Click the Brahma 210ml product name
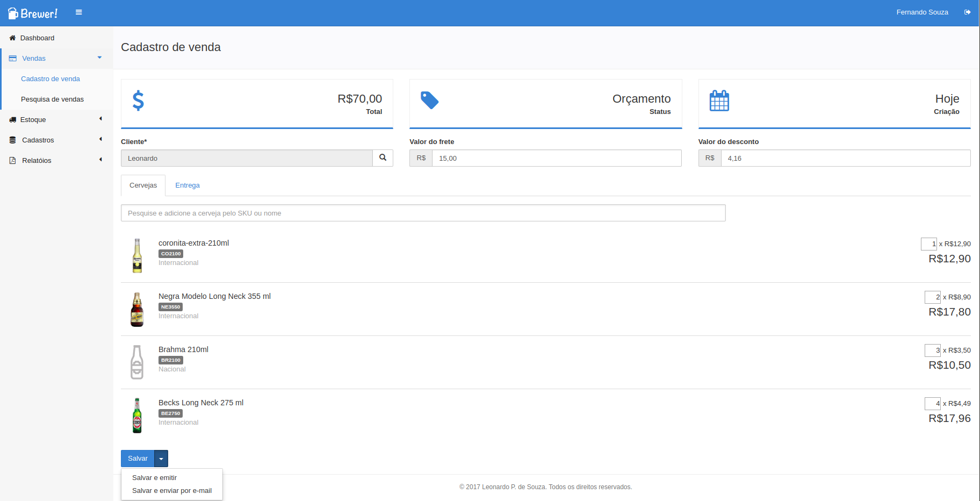Image resolution: width=980 pixels, height=501 pixels. (x=183, y=349)
